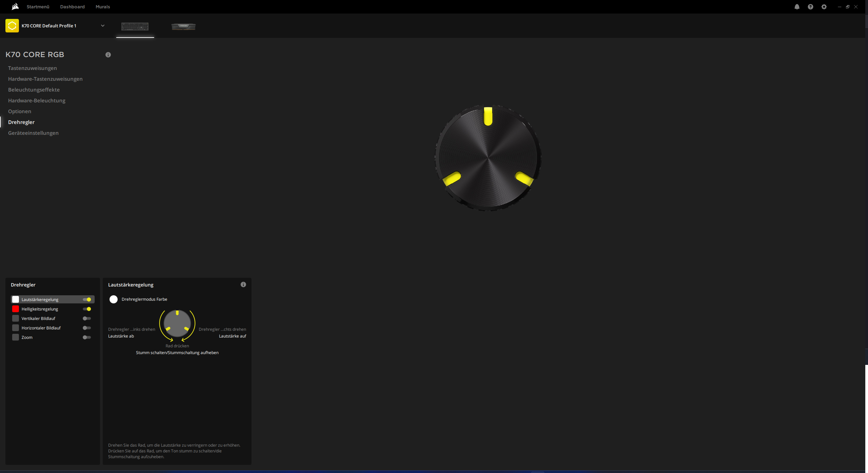Viewport: 868px width, 473px height.
Task: Click the info icon next to K70 CORE RGB
Action: 108,54
